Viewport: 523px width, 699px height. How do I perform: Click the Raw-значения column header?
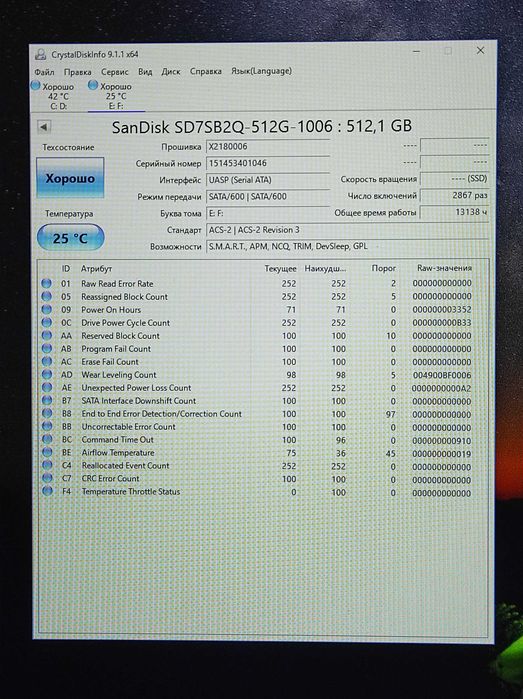444,268
